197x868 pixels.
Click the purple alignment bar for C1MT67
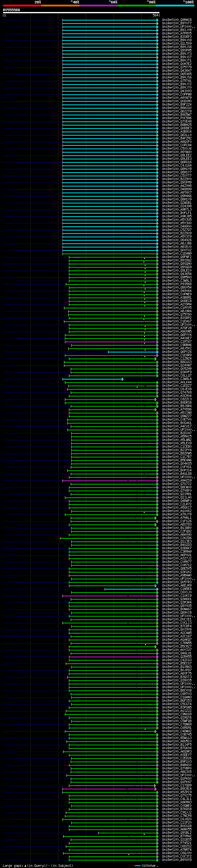coord(111,342)
